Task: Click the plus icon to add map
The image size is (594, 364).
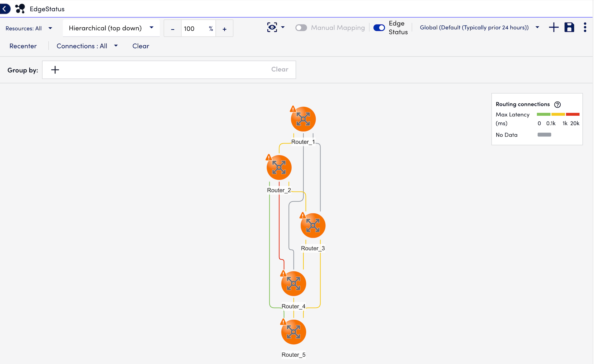Action: [x=554, y=27]
